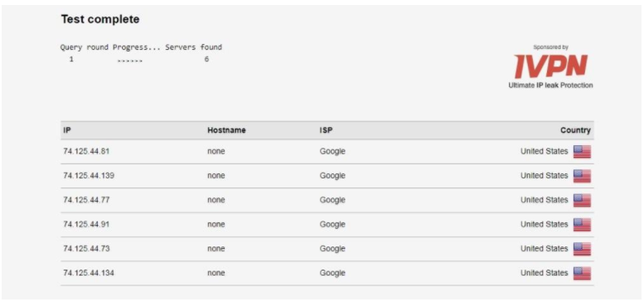Click US flag for 74.125.44.134

coord(582,273)
